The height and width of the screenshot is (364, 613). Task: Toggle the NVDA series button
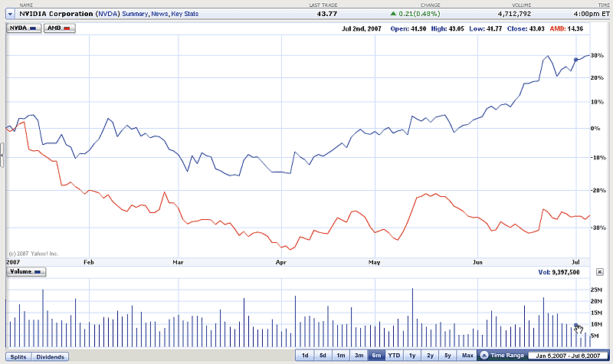click(24, 28)
